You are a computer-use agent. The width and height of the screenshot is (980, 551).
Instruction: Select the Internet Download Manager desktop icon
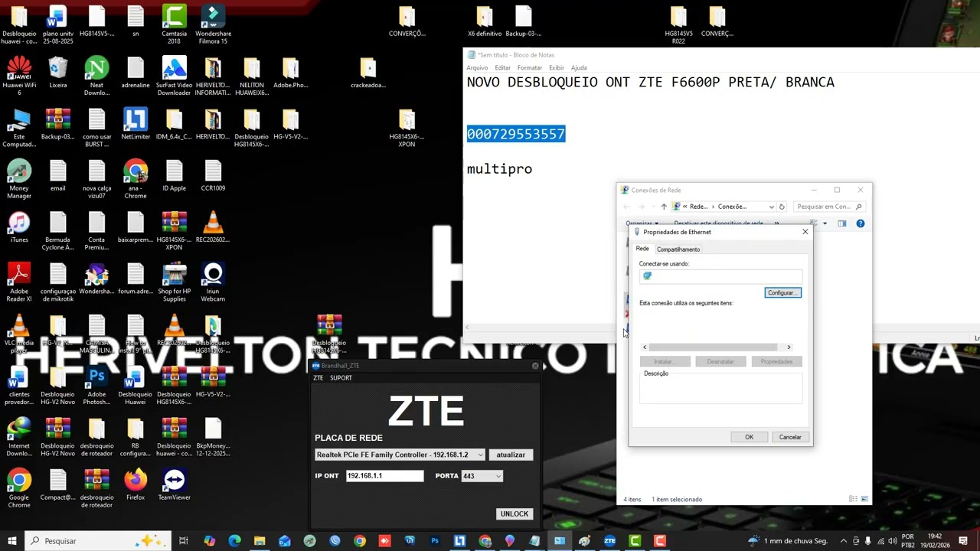pos(19,436)
